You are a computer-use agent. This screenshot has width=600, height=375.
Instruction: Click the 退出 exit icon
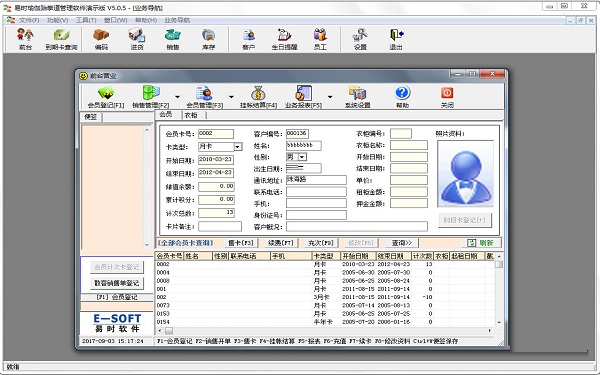[x=396, y=39]
